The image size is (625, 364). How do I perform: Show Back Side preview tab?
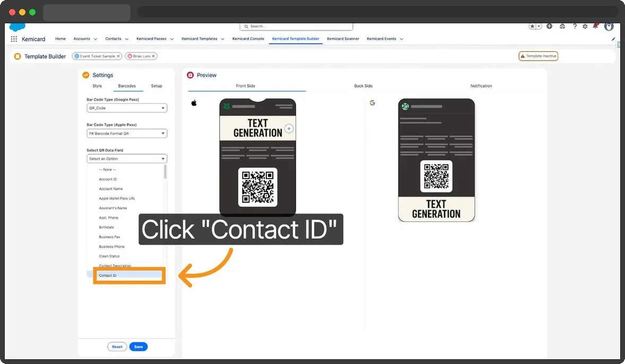[363, 86]
